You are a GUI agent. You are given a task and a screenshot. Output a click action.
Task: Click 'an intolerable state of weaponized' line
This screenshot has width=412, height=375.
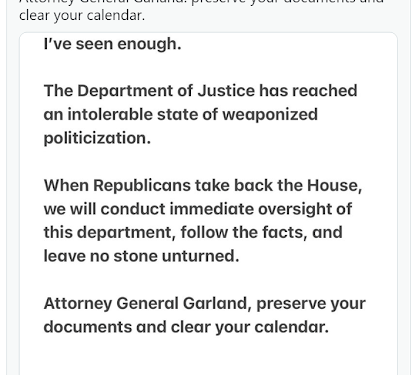tap(180, 115)
